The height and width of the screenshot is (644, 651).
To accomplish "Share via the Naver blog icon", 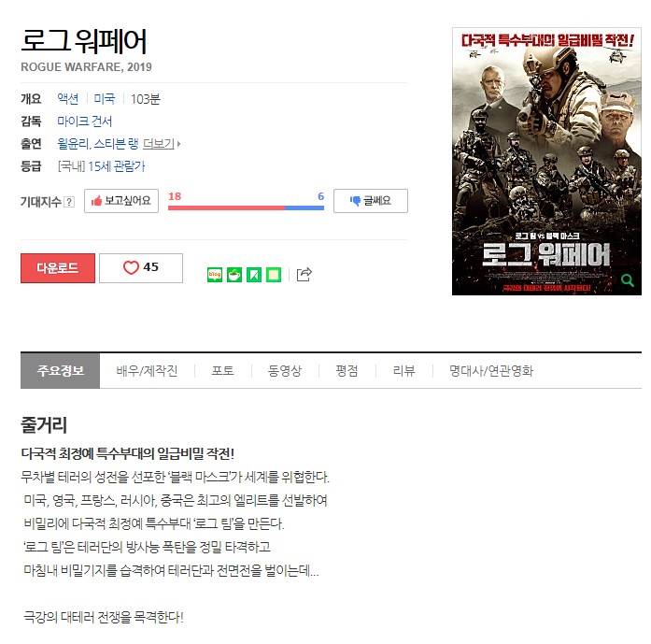I will click(x=214, y=275).
